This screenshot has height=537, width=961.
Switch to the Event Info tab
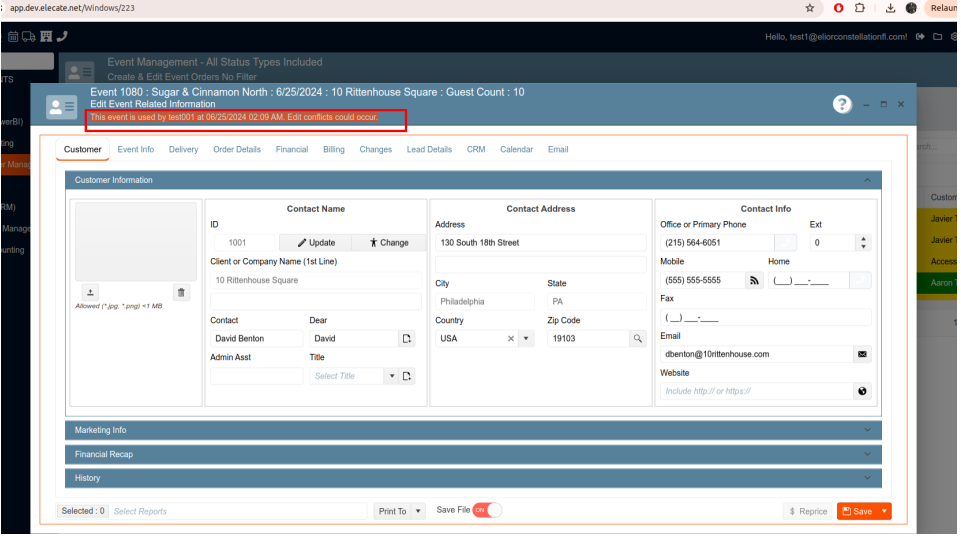click(136, 150)
